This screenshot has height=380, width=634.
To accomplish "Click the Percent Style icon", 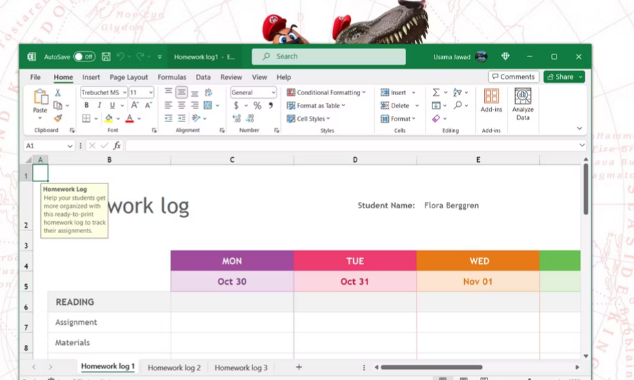I will [x=257, y=106].
